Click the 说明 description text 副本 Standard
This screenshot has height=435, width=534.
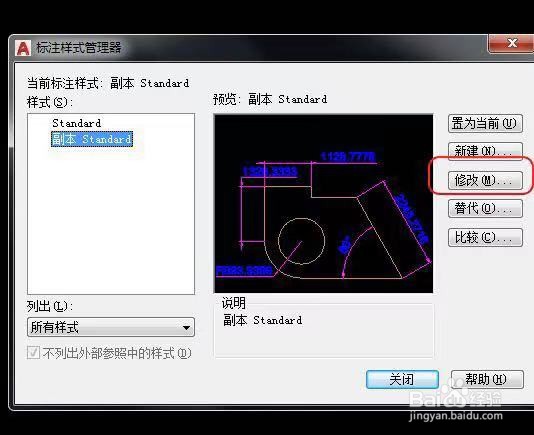(262, 320)
